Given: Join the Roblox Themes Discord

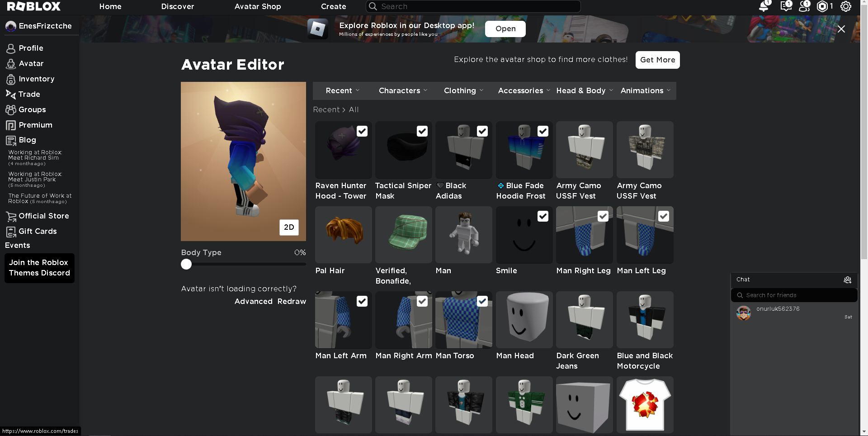Looking at the screenshot, I should [39, 268].
